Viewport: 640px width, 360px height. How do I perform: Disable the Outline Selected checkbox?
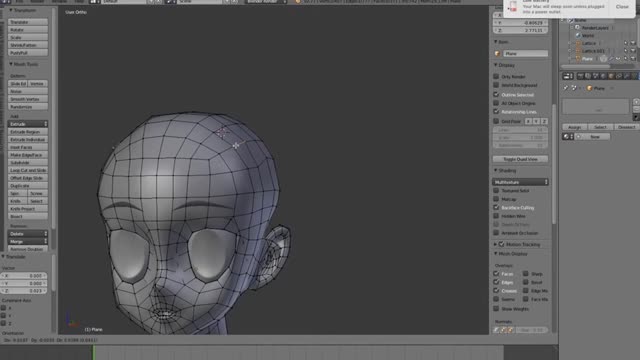tap(496, 94)
